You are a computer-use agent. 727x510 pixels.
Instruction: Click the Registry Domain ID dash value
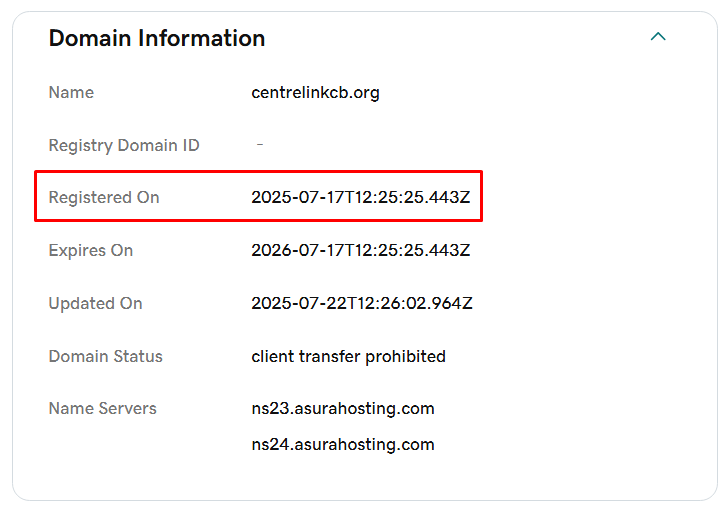(x=260, y=145)
